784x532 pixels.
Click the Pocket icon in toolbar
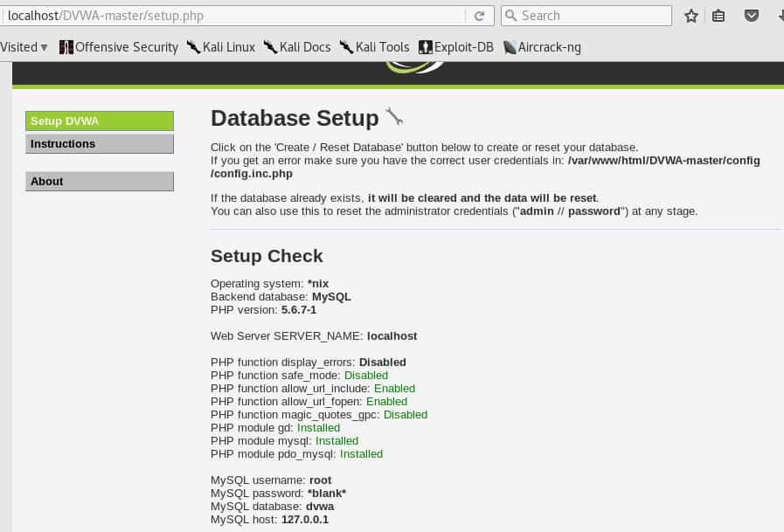click(x=752, y=16)
